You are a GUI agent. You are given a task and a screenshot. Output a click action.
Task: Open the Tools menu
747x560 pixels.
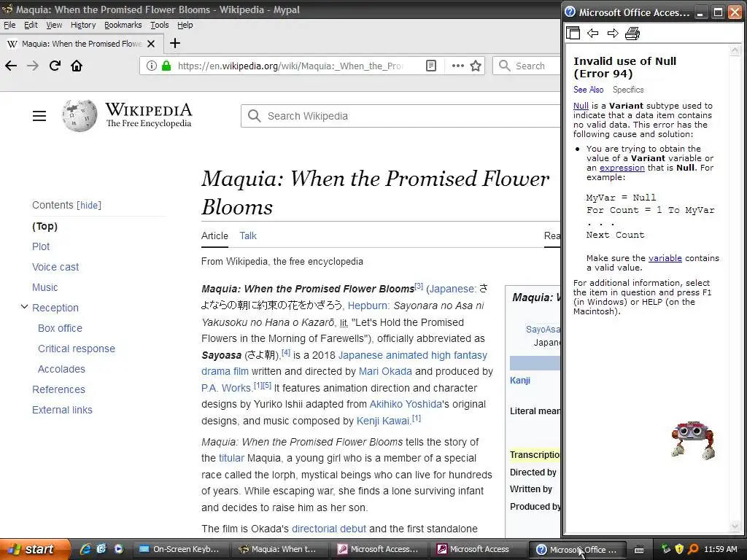pyautogui.click(x=160, y=25)
